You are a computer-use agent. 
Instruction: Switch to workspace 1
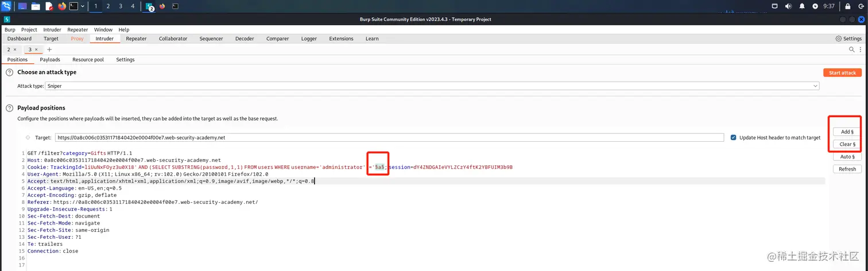pyautogui.click(x=96, y=6)
